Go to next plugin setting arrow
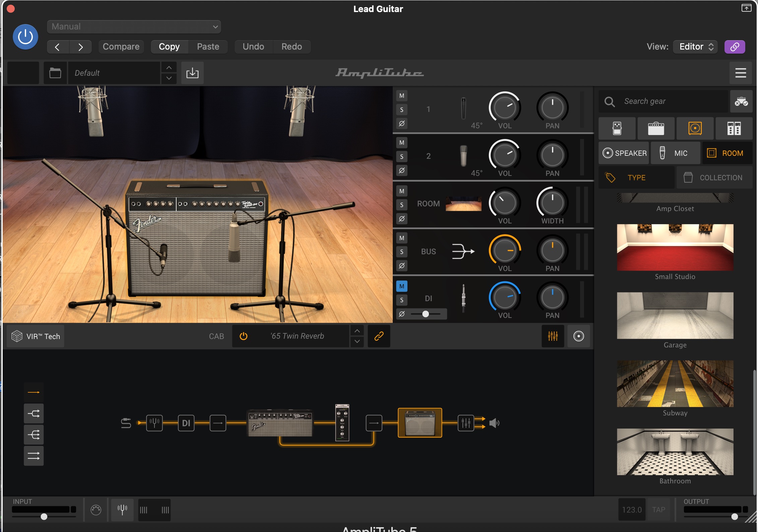 80,47
